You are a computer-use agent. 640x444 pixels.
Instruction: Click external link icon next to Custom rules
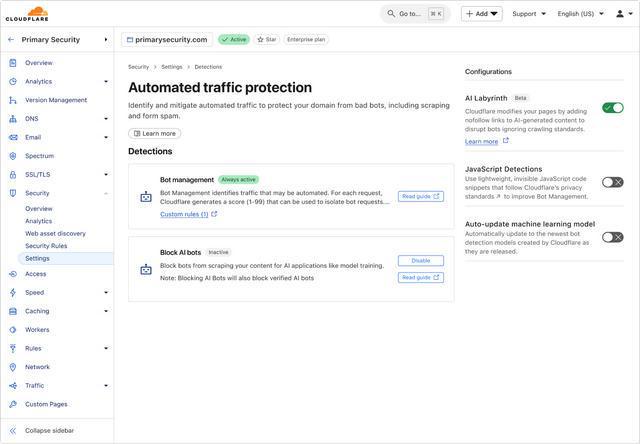pos(214,214)
